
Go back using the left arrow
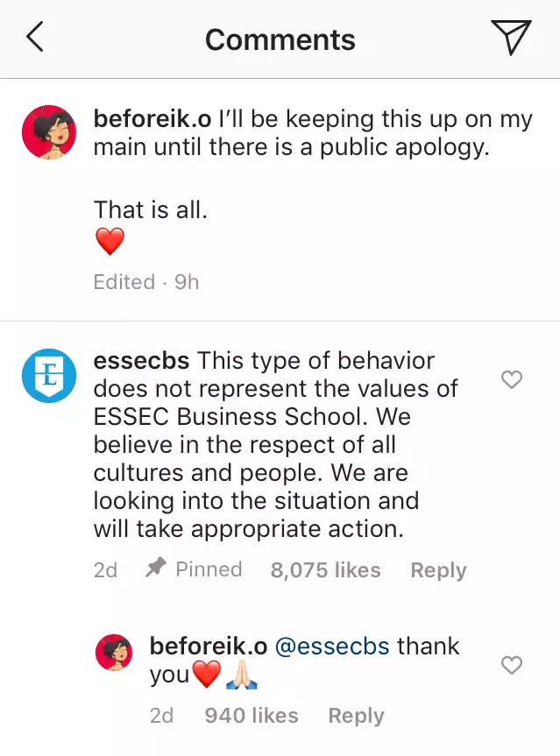(x=35, y=38)
